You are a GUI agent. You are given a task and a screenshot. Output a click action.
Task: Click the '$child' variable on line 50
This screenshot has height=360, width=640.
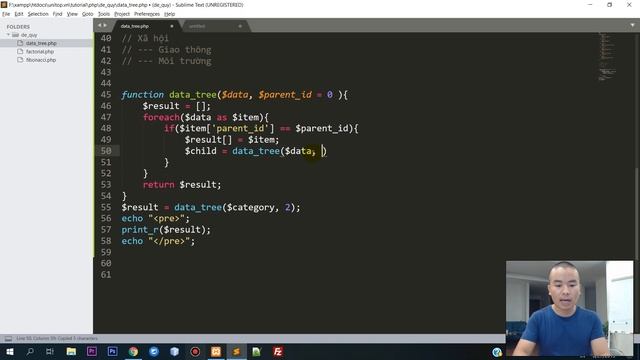coord(200,151)
